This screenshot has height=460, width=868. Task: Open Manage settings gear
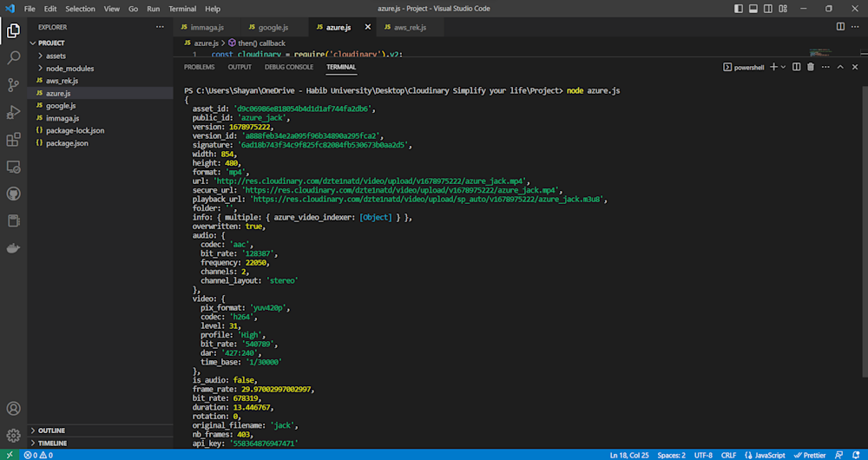(x=13, y=436)
